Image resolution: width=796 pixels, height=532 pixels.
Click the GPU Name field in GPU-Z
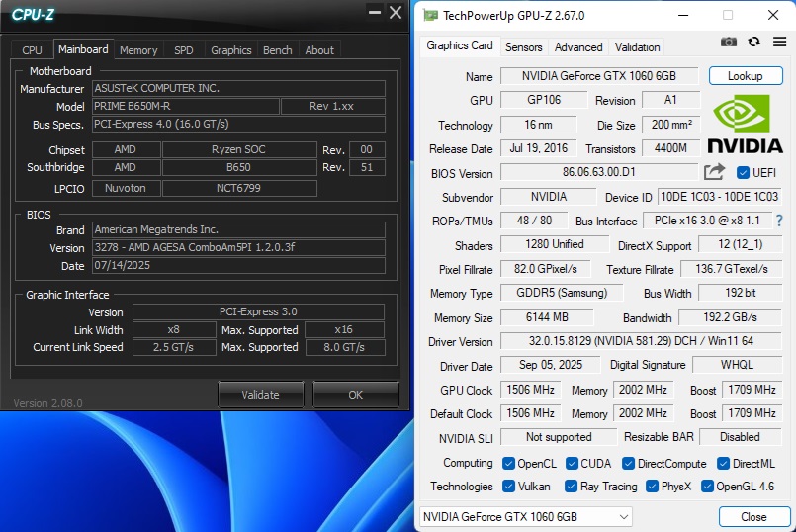click(x=599, y=76)
